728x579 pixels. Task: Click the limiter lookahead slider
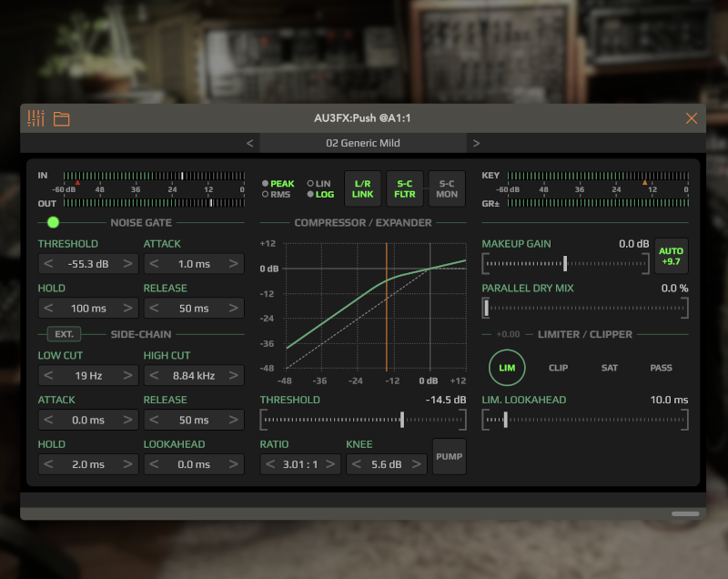[x=585, y=420]
